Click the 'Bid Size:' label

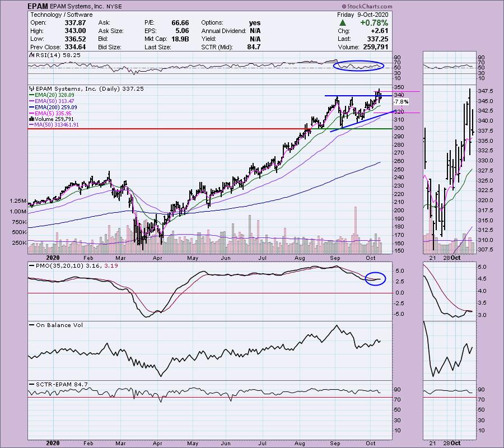[110, 47]
